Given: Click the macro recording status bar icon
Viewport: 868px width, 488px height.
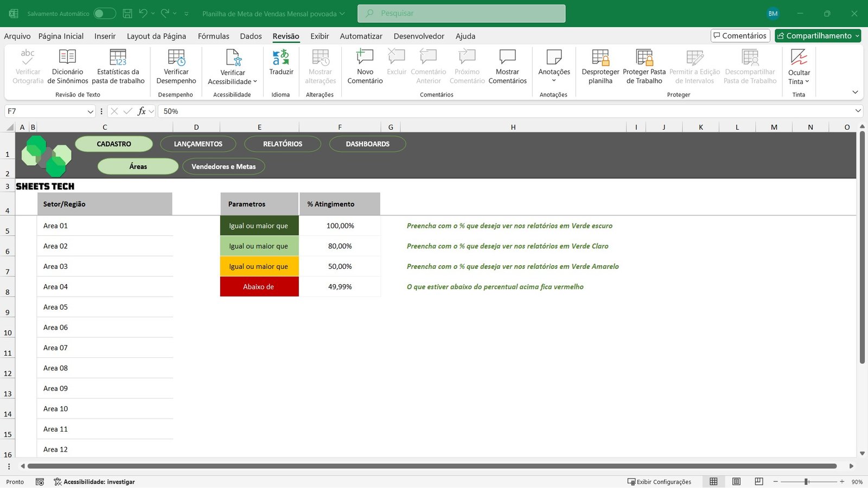Looking at the screenshot, I should tap(40, 481).
